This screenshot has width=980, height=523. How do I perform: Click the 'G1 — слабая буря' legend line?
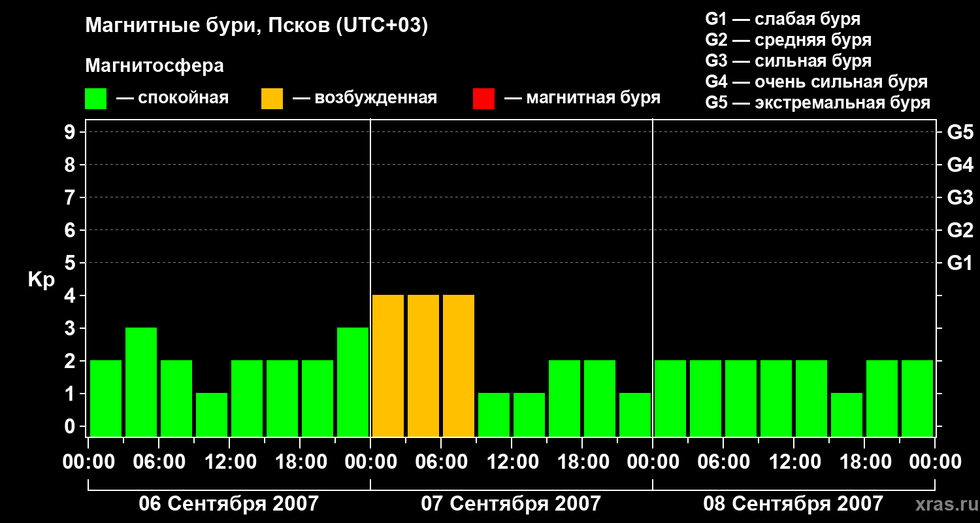click(783, 18)
